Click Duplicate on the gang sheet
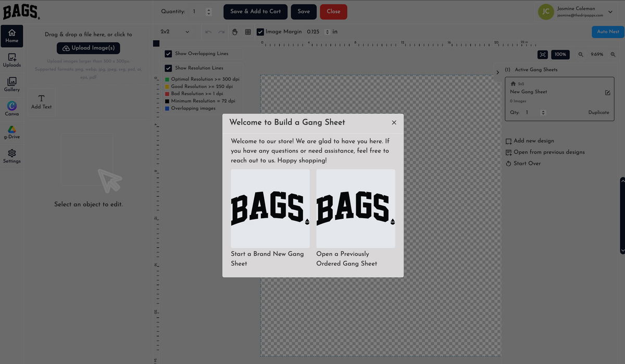This screenshot has width=625, height=364. (x=599, y=112)
